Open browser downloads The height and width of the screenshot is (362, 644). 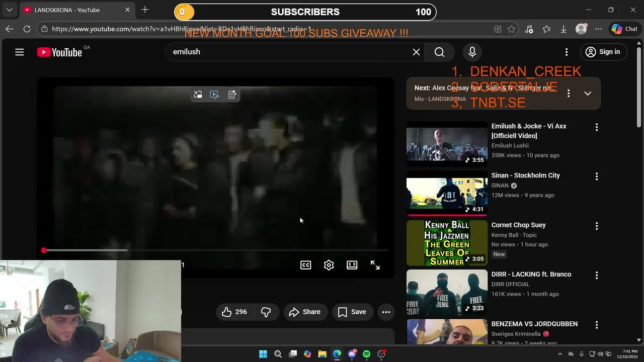(x=563, y=29)
